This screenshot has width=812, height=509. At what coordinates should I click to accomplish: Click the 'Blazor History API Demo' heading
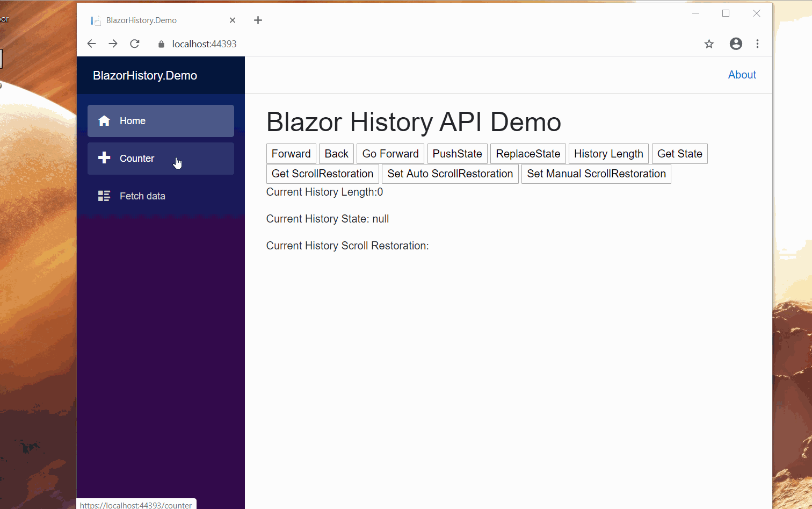(x=414, y=122)
